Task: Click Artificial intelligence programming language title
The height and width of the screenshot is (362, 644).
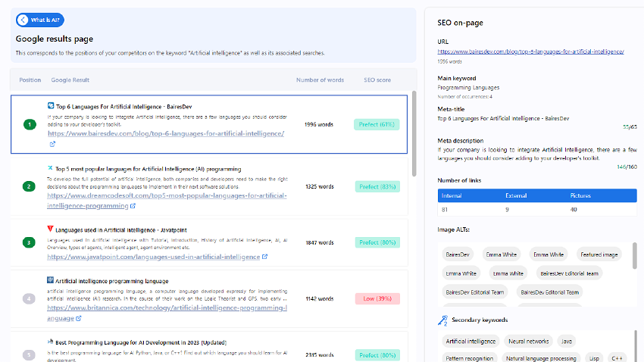Action: click(111, 281)
